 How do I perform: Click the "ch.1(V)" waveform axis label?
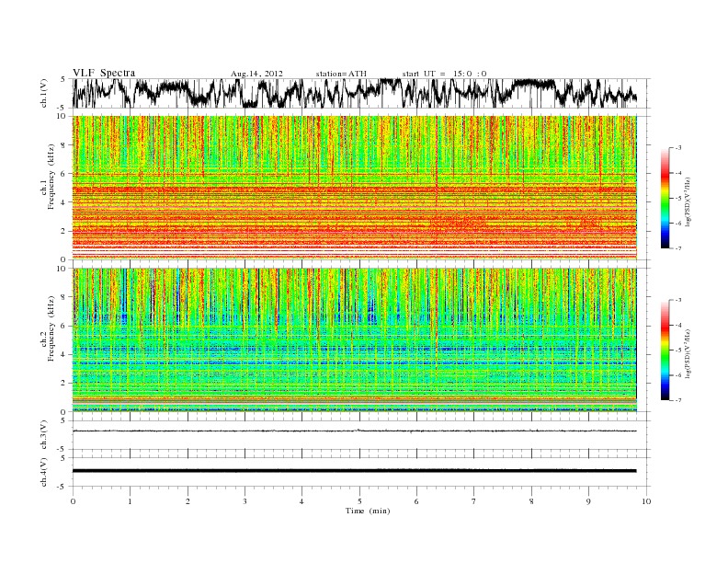click(44, 93)
